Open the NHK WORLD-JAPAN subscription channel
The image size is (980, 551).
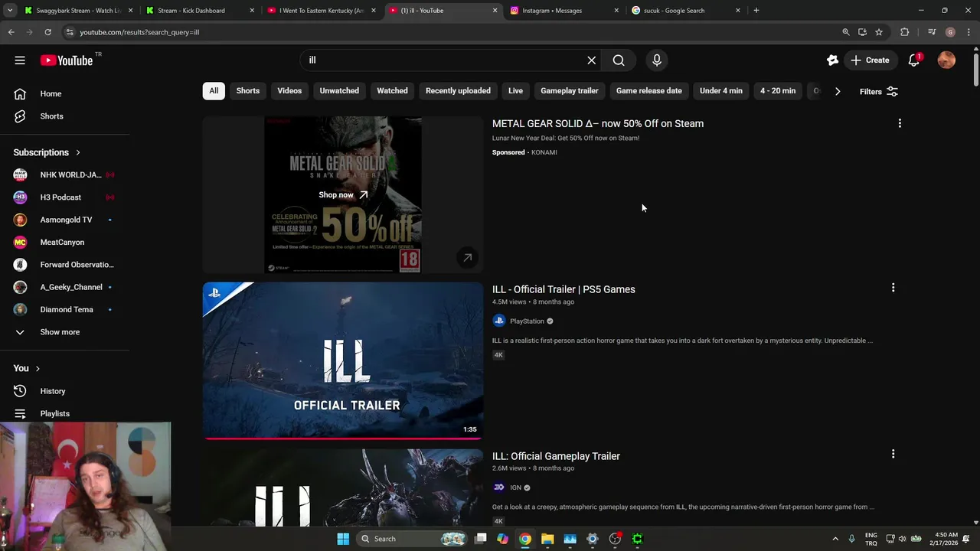click(x=64, y=174)
